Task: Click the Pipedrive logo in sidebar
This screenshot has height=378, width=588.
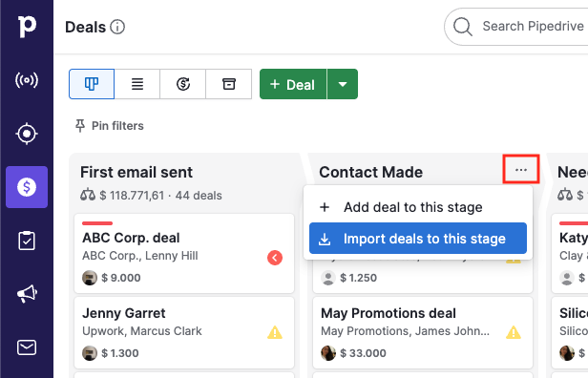Action: [27, 27]
